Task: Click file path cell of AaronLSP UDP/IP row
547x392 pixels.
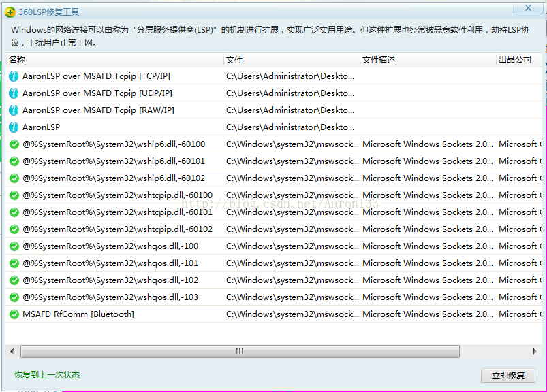Action: point(290,93)
